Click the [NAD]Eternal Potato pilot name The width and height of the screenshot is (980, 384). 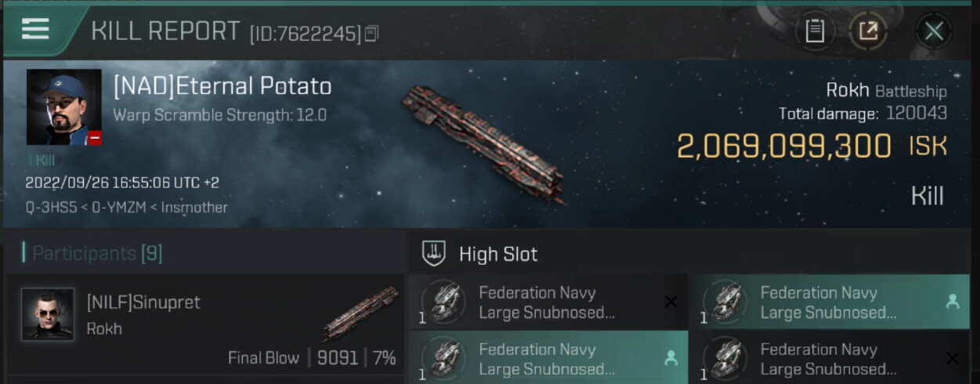coord(222,86)
